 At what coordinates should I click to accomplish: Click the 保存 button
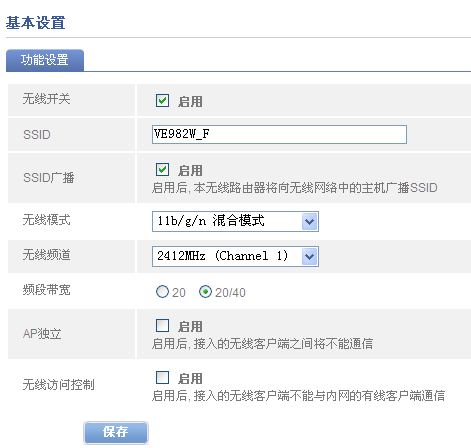(116, 432)
